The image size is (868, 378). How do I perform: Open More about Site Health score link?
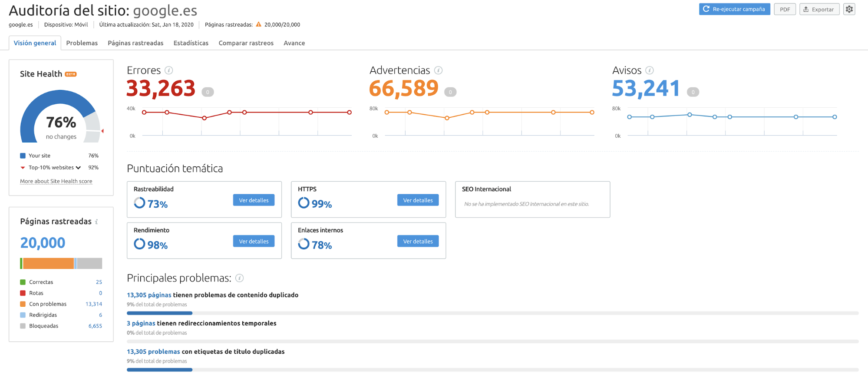click(56, 181)
